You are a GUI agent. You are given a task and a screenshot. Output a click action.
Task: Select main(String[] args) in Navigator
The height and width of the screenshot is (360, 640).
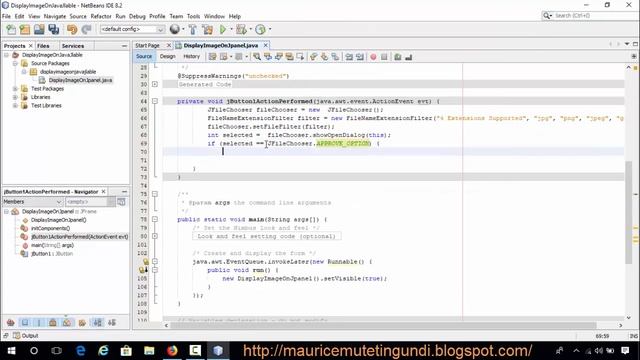coord(52,245)
